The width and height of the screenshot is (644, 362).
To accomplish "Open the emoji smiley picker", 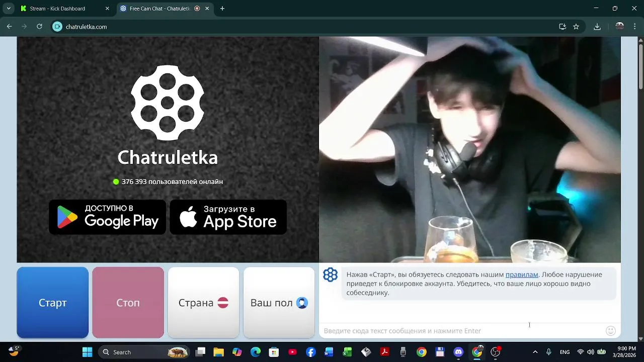I will click(x=611, y=331).
